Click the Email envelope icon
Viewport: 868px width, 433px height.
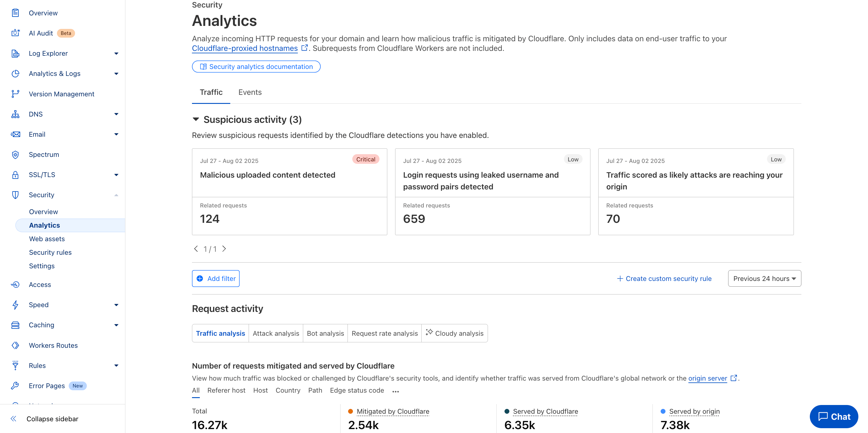pyautogui.click(x=15, y=134)
